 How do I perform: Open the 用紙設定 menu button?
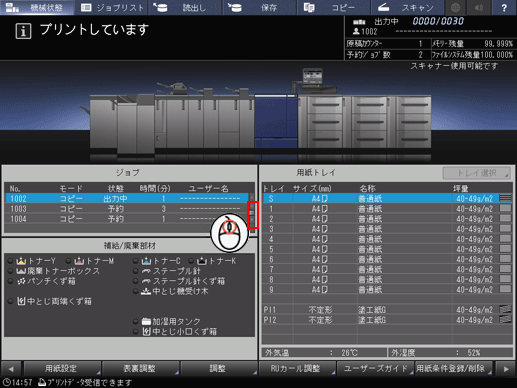[x=62, y=368]
